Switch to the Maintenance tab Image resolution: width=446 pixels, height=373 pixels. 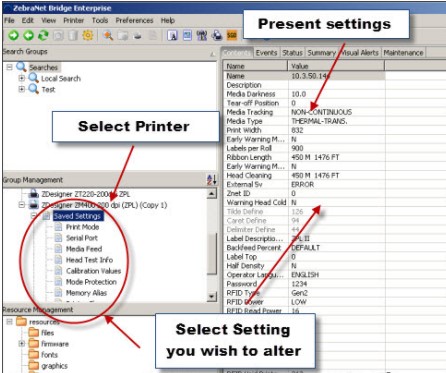point(403,53)
